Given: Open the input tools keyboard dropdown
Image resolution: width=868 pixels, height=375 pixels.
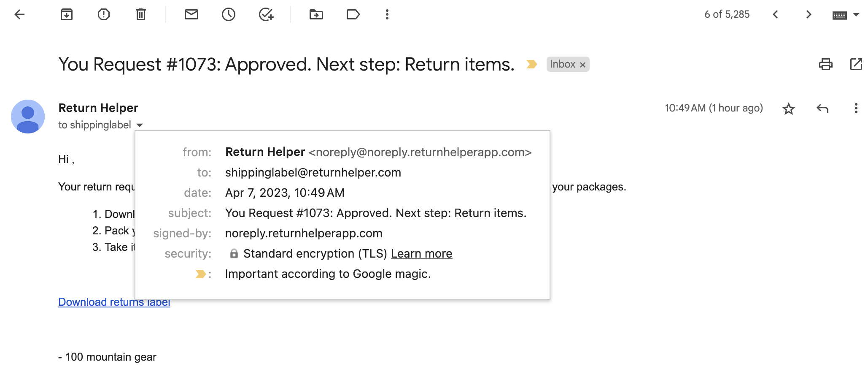Looking at the screenshot, I should pos(846,15).
